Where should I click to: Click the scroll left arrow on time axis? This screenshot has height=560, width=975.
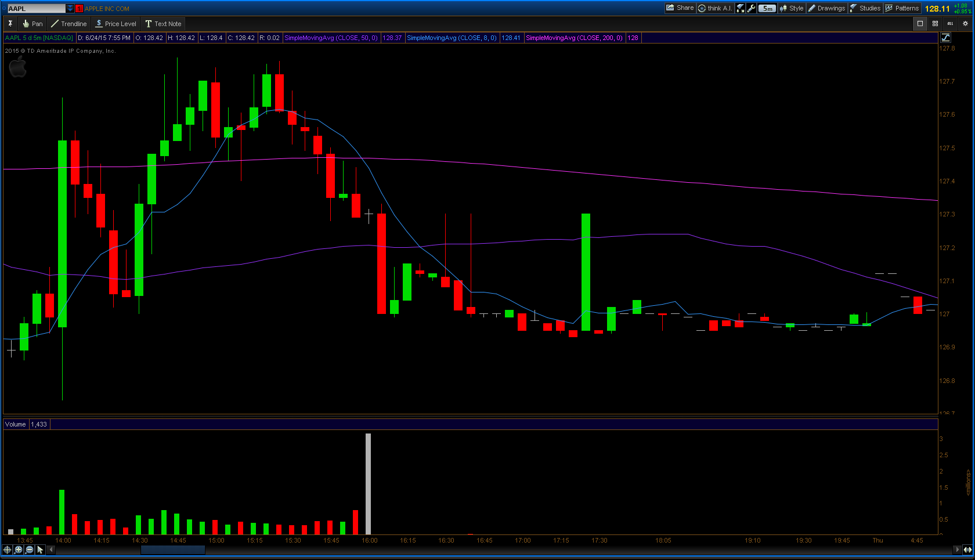[x=51, y=550]
